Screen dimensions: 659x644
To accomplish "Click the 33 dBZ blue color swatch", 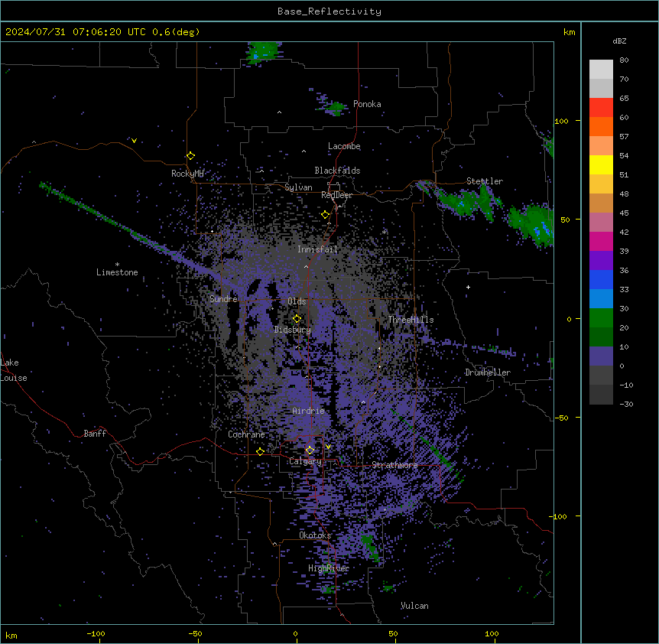I will (601, 279).
